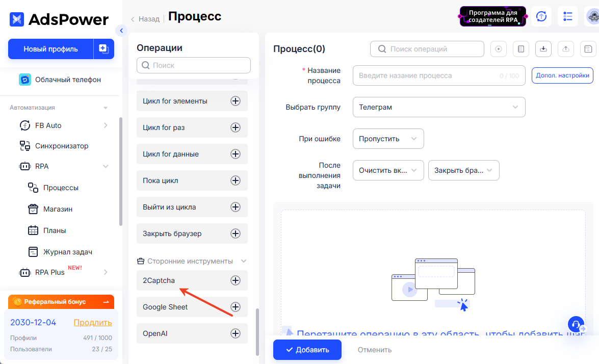Open the Выбрать группу Телеграм dropdown

click(x=439, y=107)
